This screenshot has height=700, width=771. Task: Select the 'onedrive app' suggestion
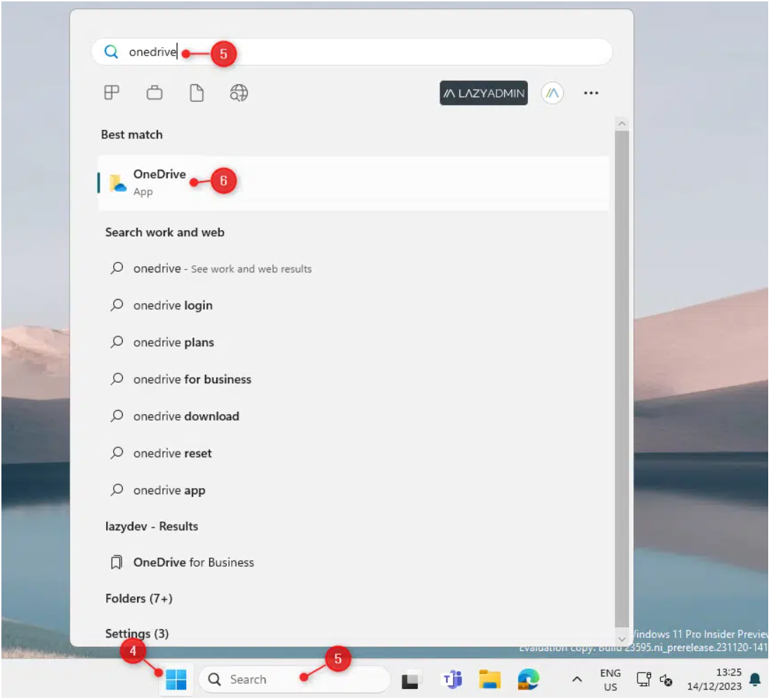click(169, 490)
